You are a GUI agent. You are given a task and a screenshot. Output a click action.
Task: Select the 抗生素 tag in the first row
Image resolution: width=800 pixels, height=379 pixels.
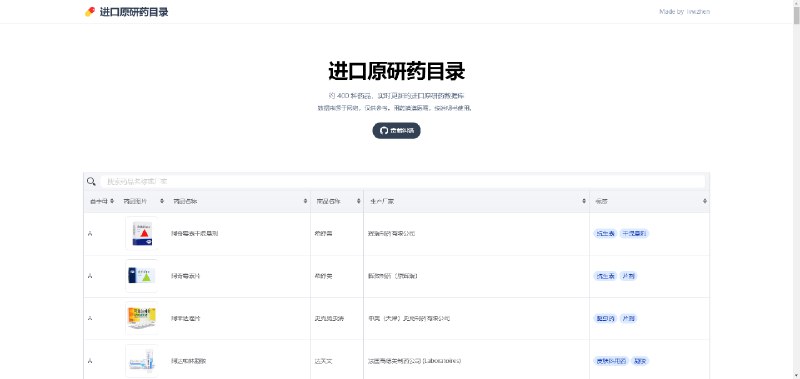606,234
